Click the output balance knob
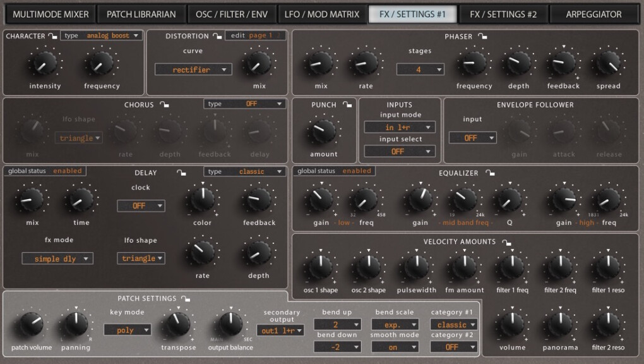The width and height of the screenshot is (644, 364). [230, 324]
